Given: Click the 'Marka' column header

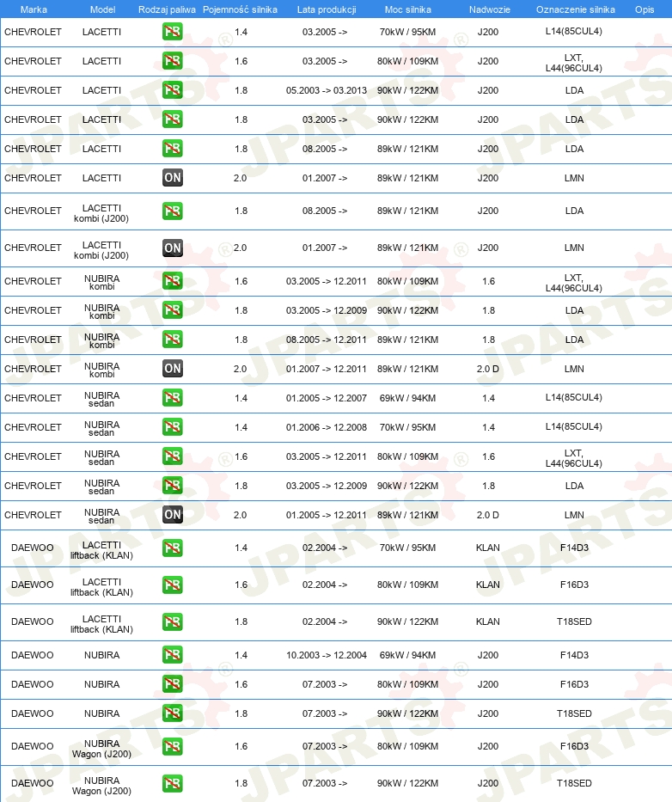Looking at the screenshot, I should [x=34, y=9].
